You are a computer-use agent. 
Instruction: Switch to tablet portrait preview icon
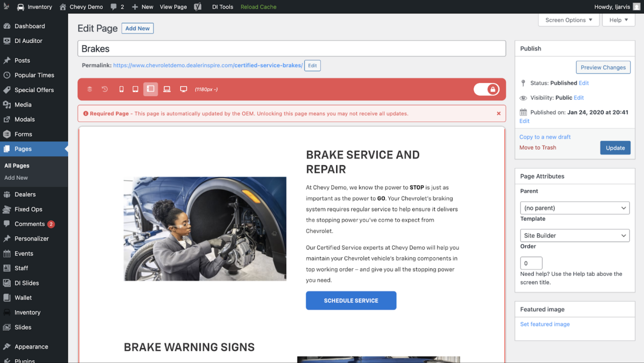click(135, 89)
